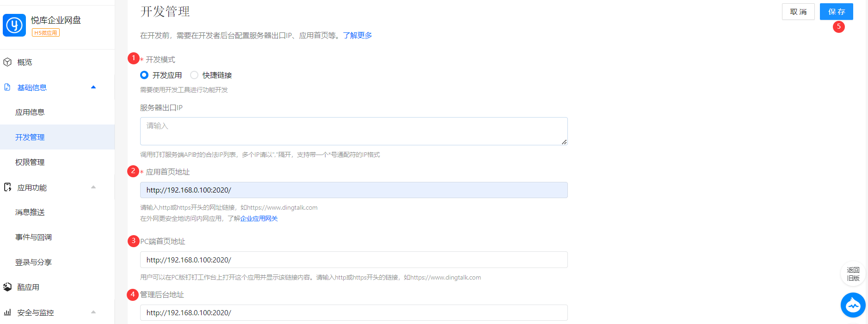Open 应用信息 in the sidebar
The width and height of the screenshot is (868, 324).
pyautogui.click(x=30, y=112)
